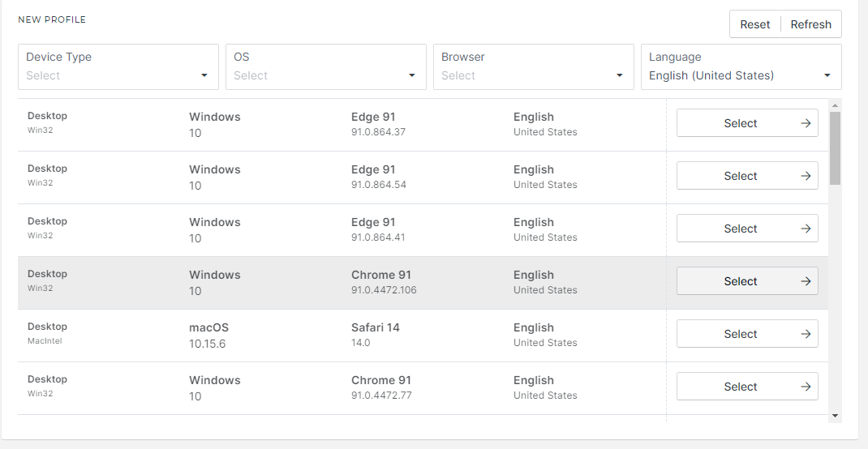The width and height of the screenshot is (868, 449).
Task: Open the Device Type dropdown
Action: 118,67
